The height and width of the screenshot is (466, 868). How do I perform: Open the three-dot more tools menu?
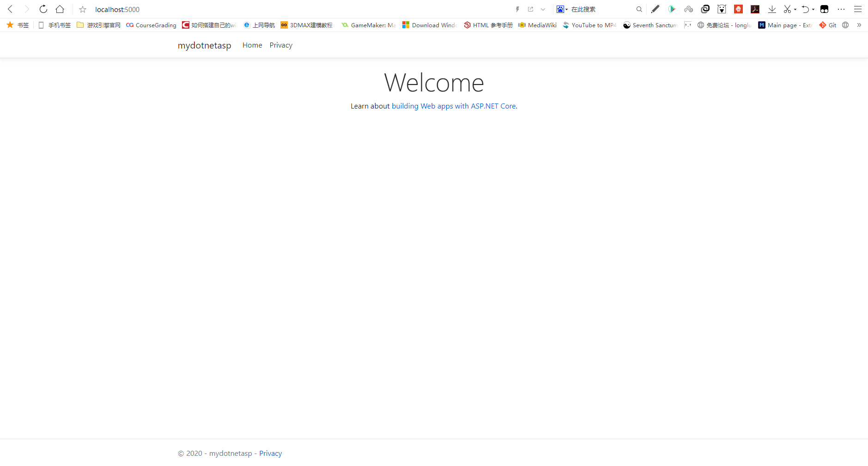(841, 9)
